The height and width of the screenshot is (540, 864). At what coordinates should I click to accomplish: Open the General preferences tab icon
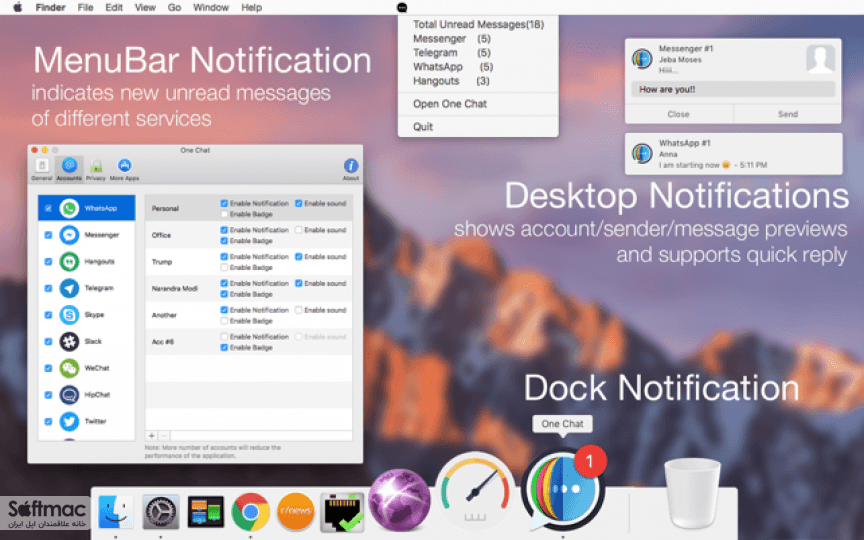pos(42,166)
